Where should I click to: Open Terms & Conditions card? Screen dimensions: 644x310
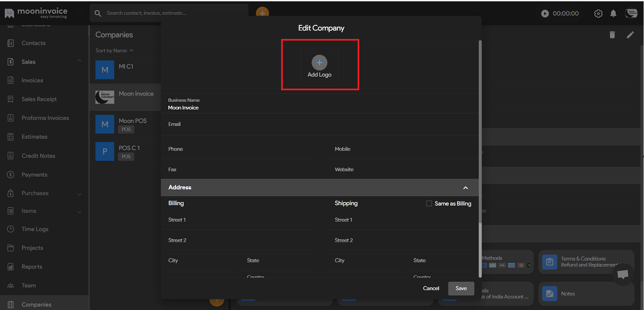[586, 262]
